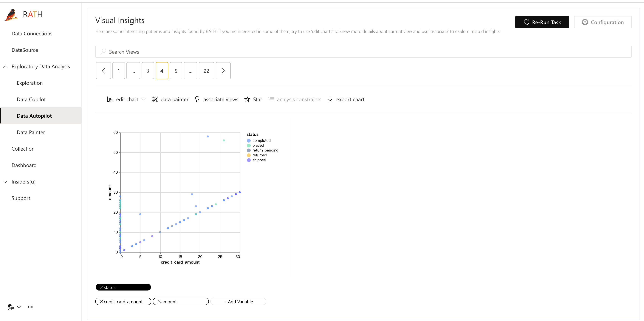Image resolution: width=644 pixels, height=321 pixels.
Task: Click the Add Variable button
Action: [x=238, y=302]
